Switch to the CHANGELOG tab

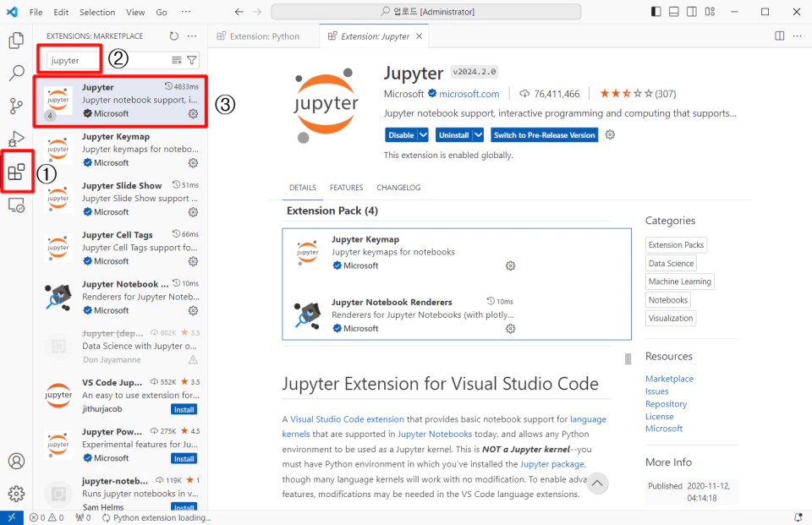[398, 188]
